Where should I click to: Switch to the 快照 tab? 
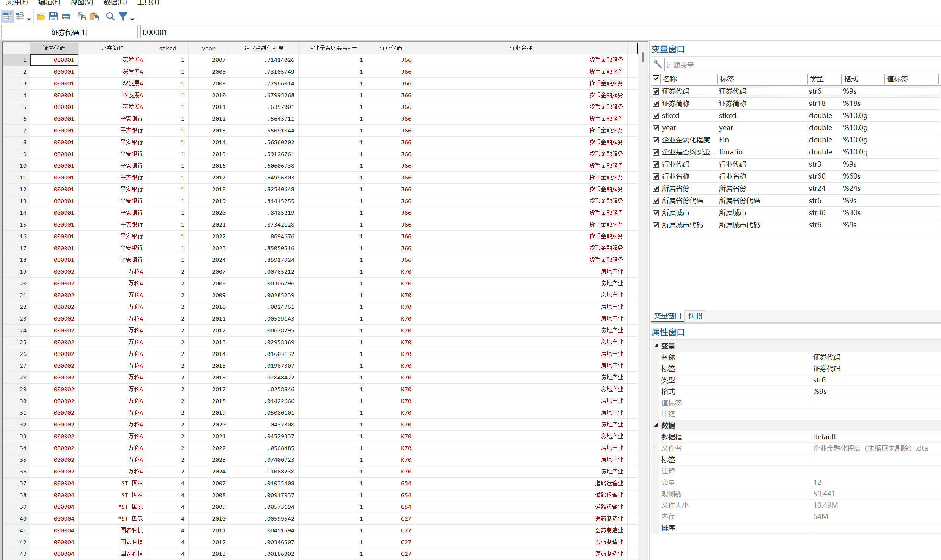pyautogui.click(x=695, y=316)
